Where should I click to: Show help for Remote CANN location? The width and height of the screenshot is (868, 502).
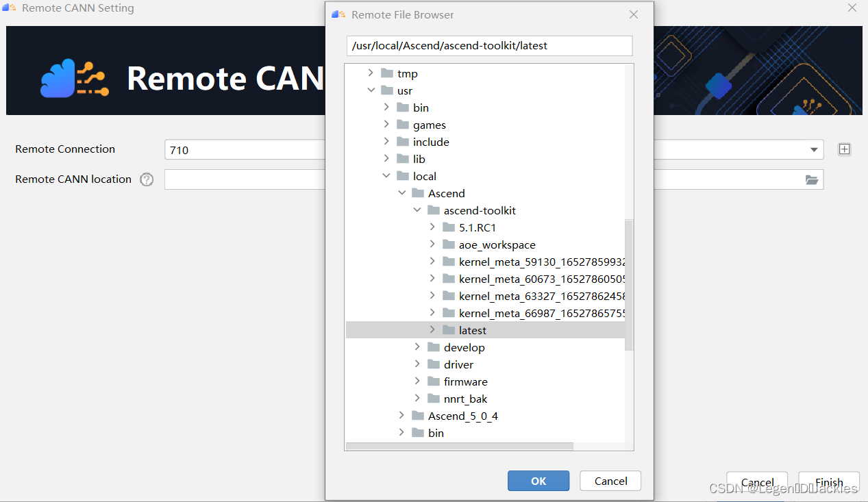click(x=147, y=179)
